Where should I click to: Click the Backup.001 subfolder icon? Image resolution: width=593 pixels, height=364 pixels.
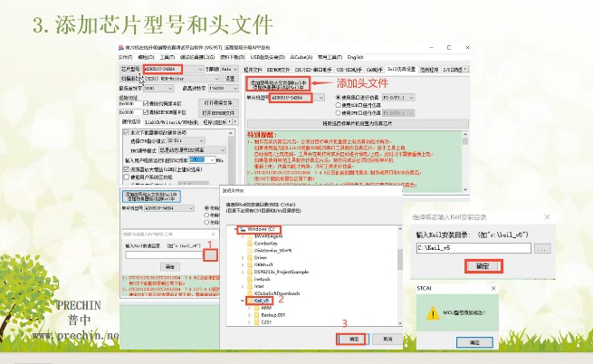point(257,315)
